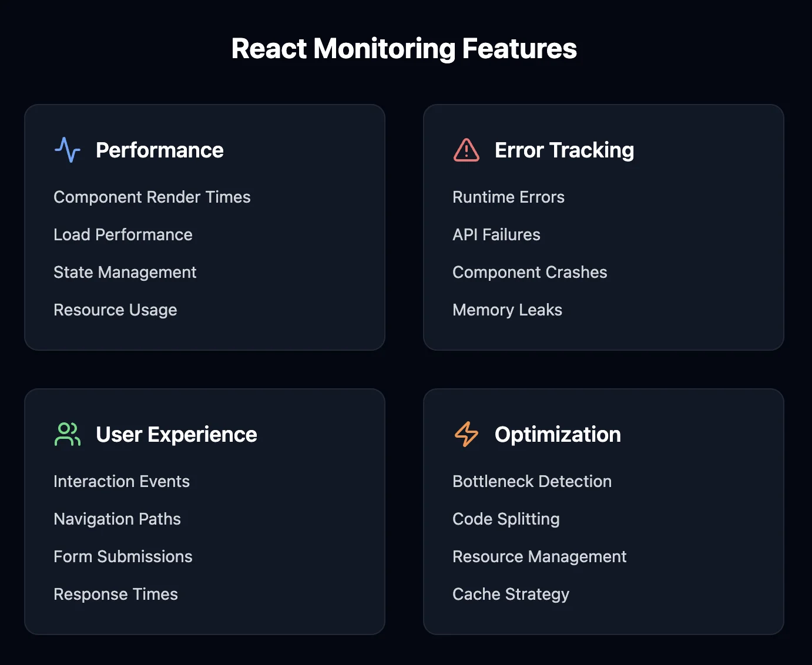
Task: Click the React Monitoring Features title
Action: click(x=404, y=48)
